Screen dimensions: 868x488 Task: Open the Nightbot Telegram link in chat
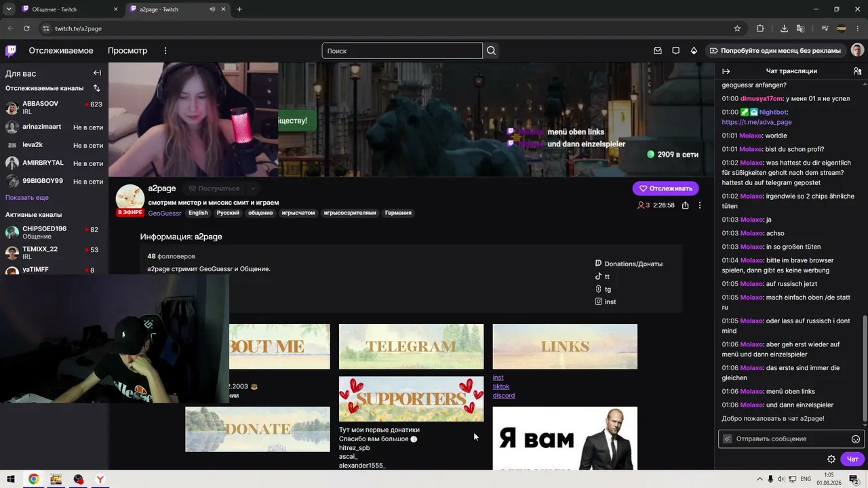point(757,122)
